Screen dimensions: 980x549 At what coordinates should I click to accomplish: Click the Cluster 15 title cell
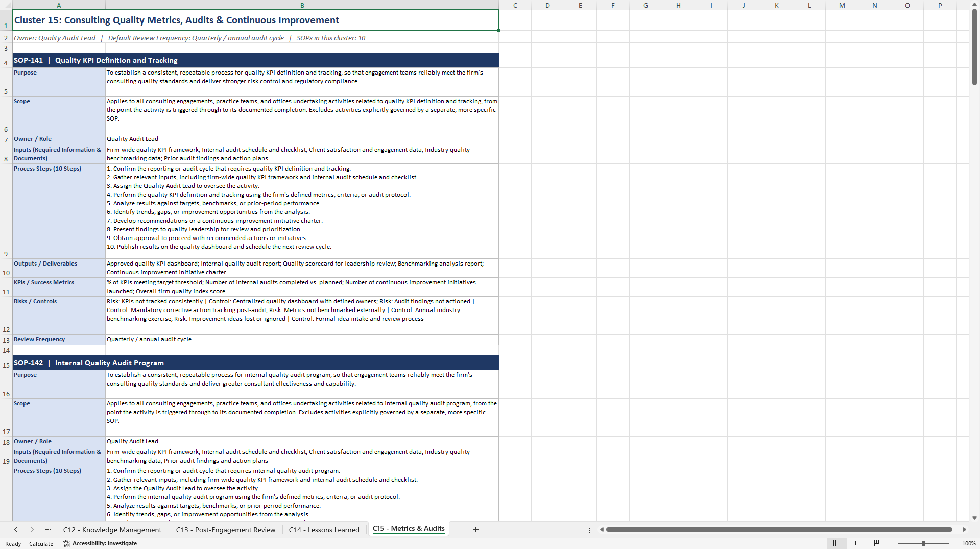(255, 20)
